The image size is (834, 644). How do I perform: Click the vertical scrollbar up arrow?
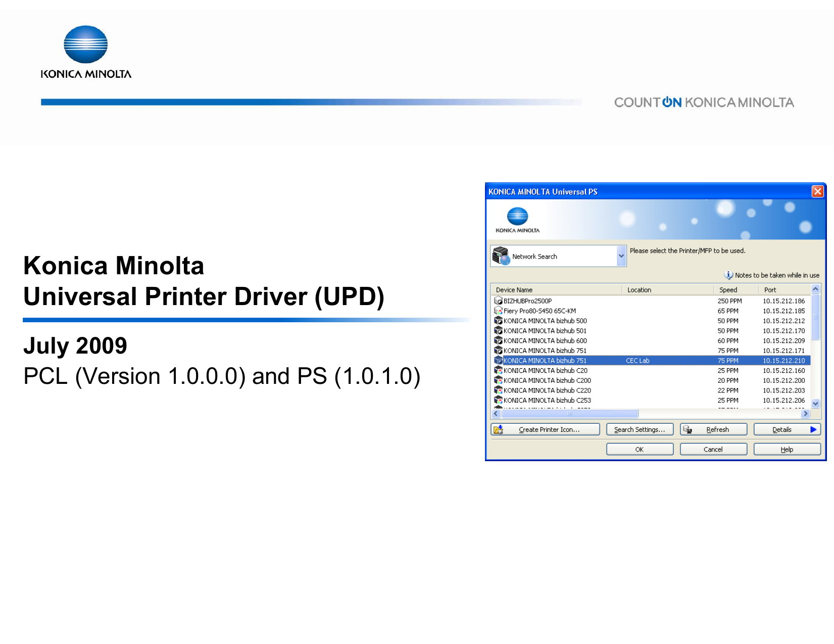tap(815, 289)
